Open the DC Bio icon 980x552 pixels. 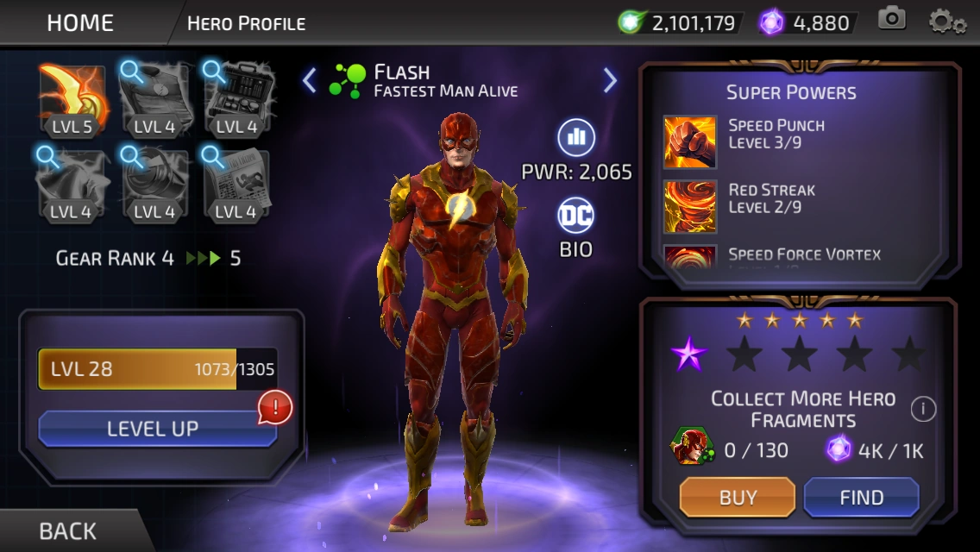click(575, 216)
